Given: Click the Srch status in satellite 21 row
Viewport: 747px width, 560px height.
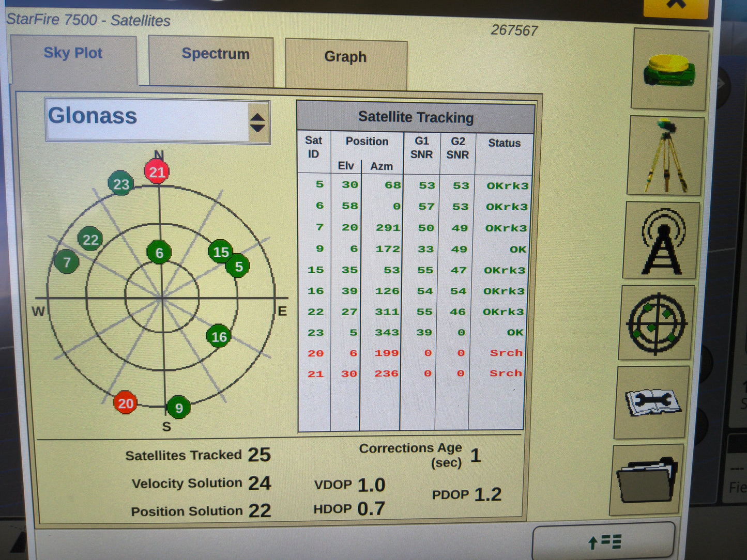Looking at the screenshot, I should pos(506,373).
